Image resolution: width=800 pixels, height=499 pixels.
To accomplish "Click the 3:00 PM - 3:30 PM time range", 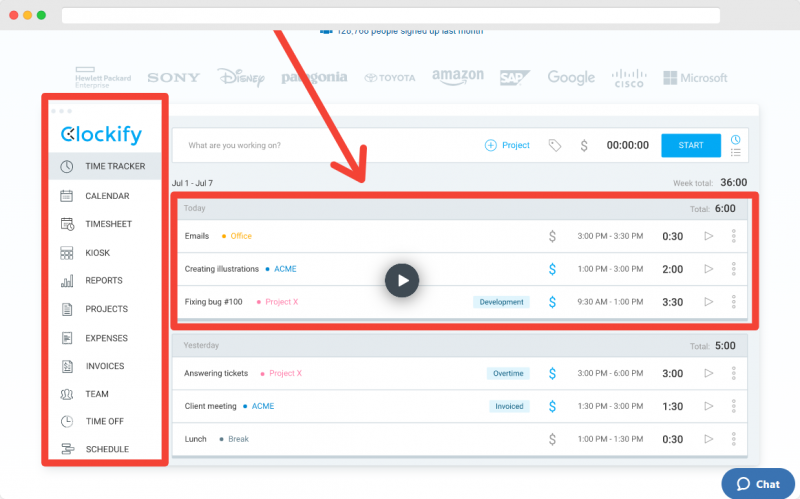I will pyautogui.click(x=610, y=236).
